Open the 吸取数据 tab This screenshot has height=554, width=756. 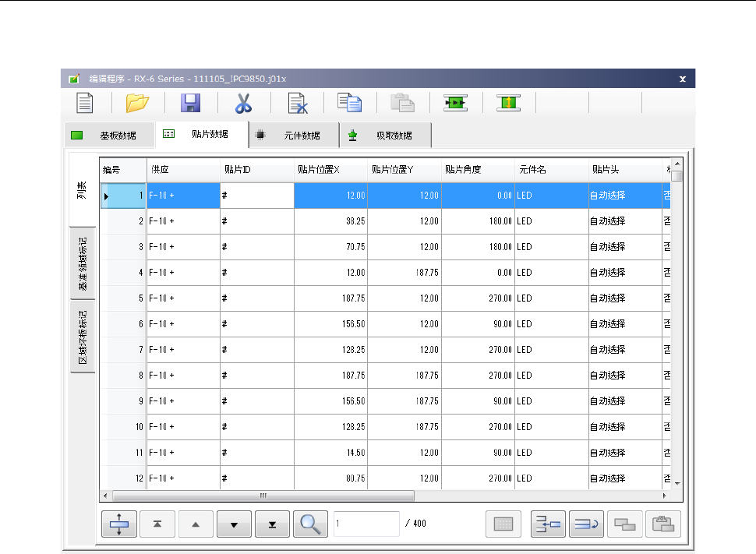pyautogui.click(x=385, y=135)
